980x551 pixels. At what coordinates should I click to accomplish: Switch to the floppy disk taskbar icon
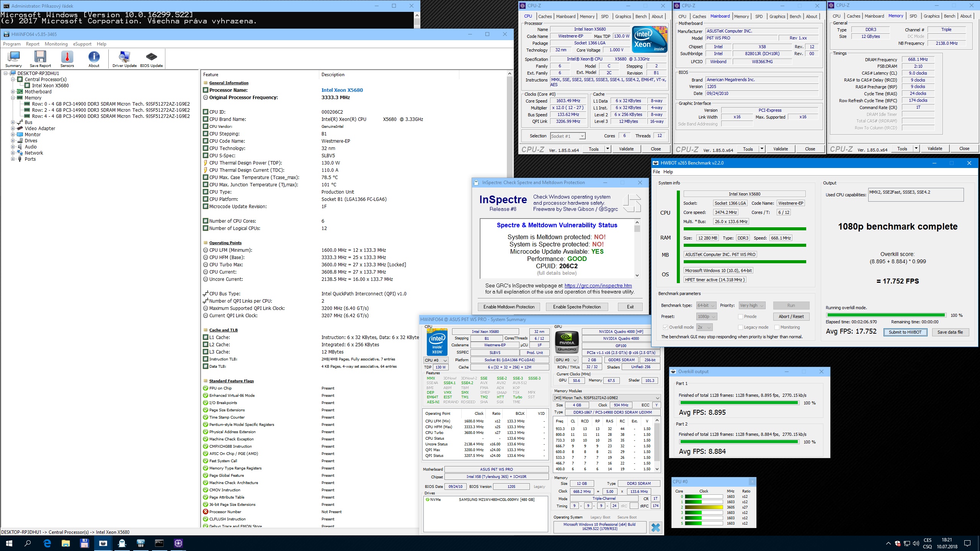tap(84, 543)
